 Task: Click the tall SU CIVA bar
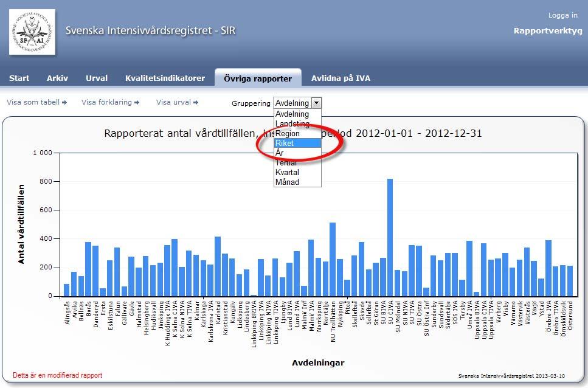pos(390,237)
